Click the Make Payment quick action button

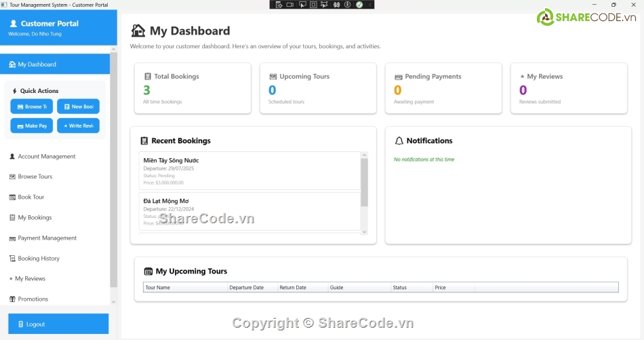(31, 126)
